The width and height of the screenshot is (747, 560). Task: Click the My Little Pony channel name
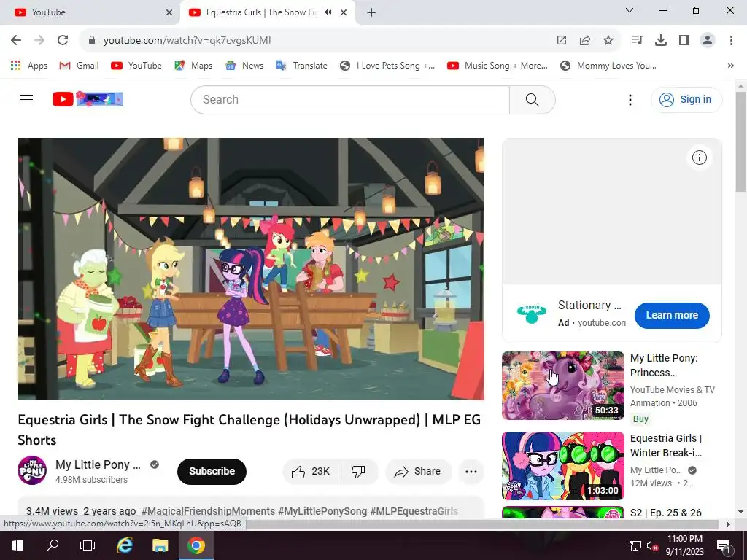[98, 464]
